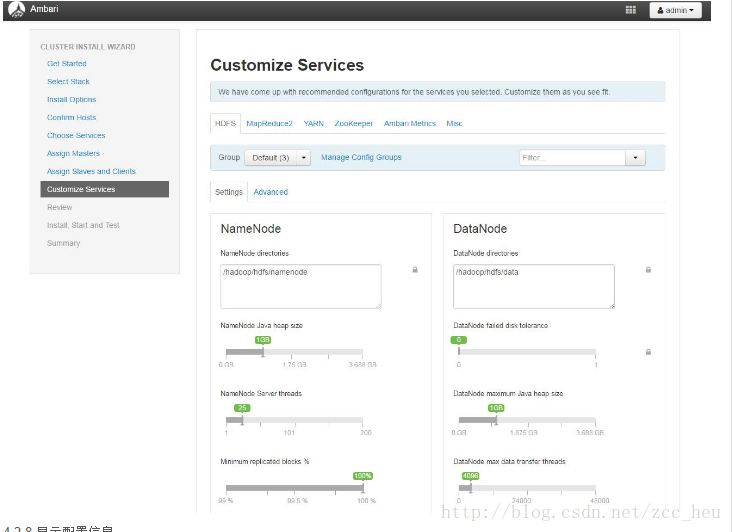The width and height of the screenshot is (732, 532).
Task: Click Install, Start and Test step
Action: click(83, 225)
